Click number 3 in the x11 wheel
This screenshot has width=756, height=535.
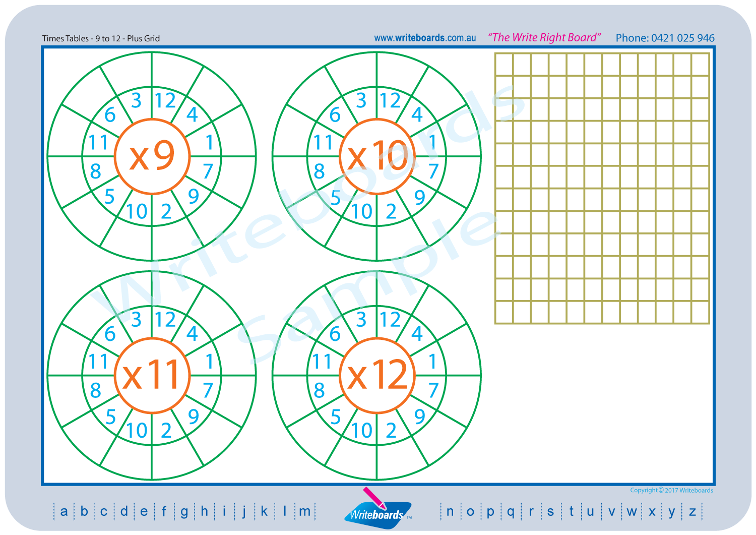(137, 320)
